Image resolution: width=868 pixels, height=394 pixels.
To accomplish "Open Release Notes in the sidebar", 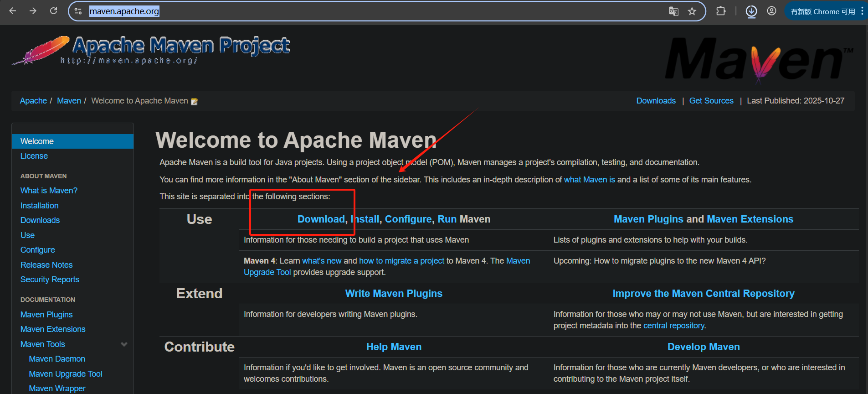I will pyautogui.click(x=46, y=265).
